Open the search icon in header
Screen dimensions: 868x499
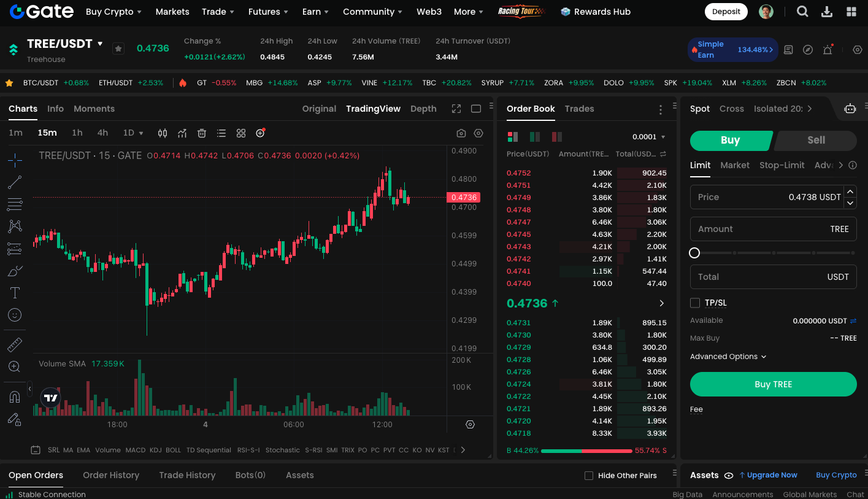(x=802, y=12)
